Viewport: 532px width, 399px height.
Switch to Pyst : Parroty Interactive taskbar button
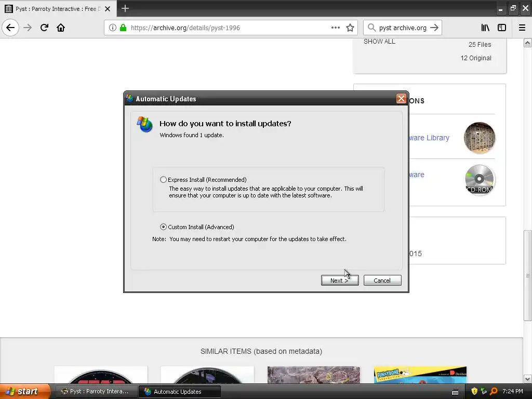click(95, 391)
